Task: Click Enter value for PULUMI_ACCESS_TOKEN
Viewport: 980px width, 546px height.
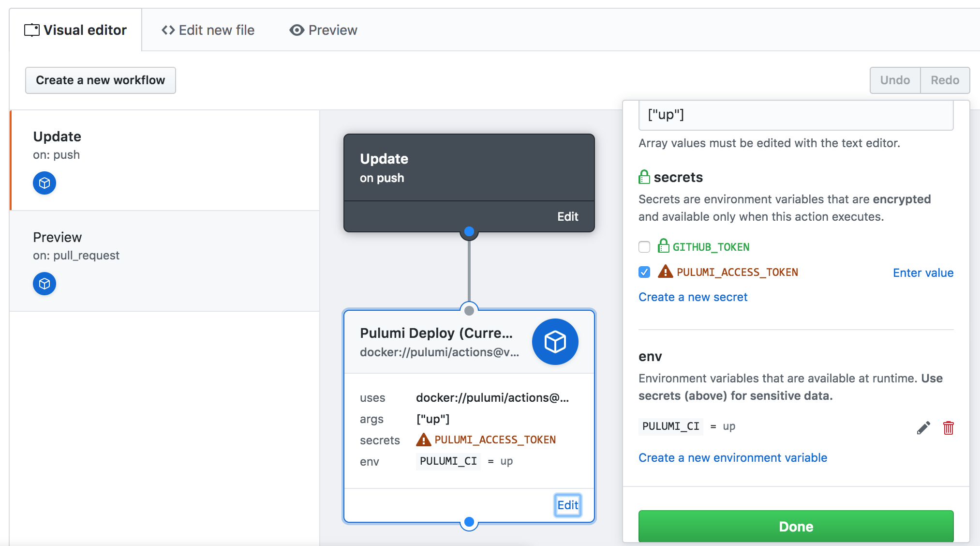Action: tap(923, 273)
